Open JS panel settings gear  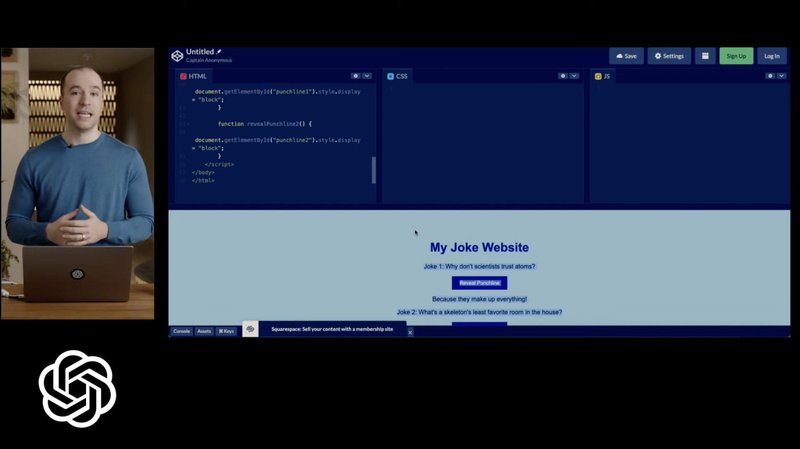tap(770, 76)
